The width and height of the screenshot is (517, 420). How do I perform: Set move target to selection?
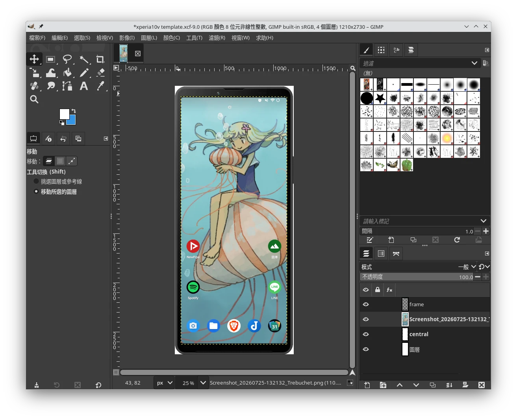coord(60,161)
